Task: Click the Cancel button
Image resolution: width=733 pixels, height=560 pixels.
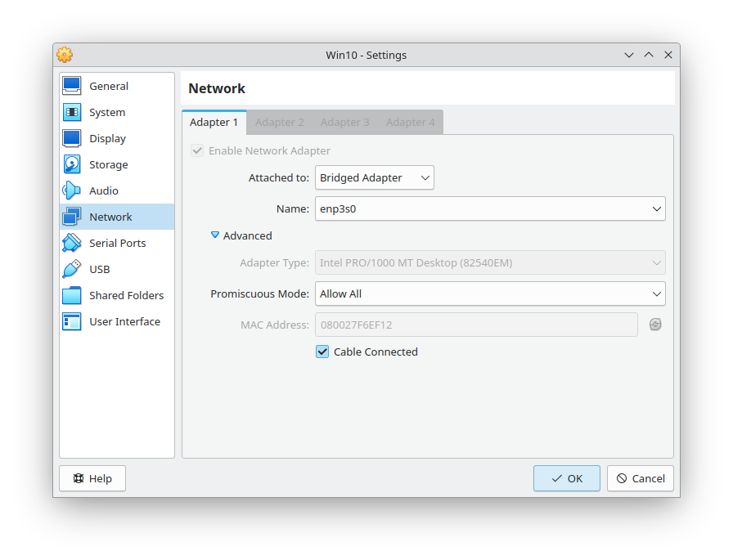Action: click(640, 478)
